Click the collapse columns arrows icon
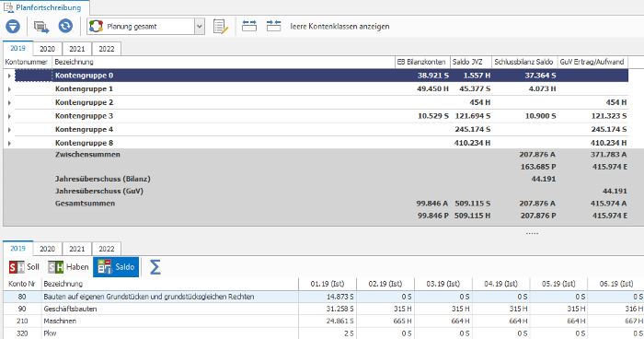644x339 pixels. [273, 26]
